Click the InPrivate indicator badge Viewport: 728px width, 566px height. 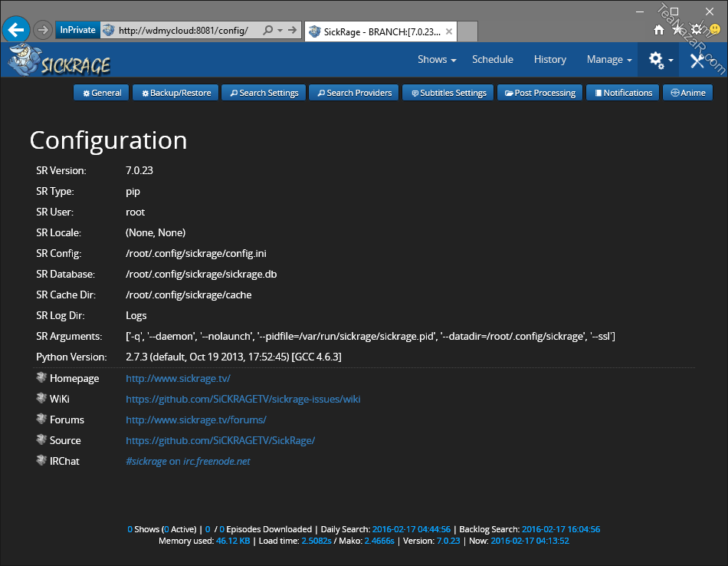[x=77, y=30]
